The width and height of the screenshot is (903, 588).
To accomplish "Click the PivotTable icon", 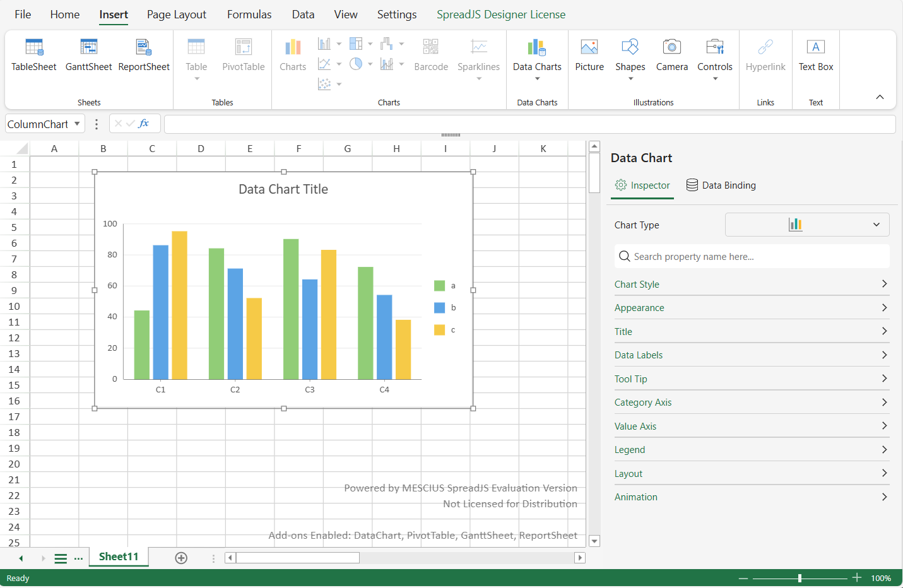I will pos(244,47).
